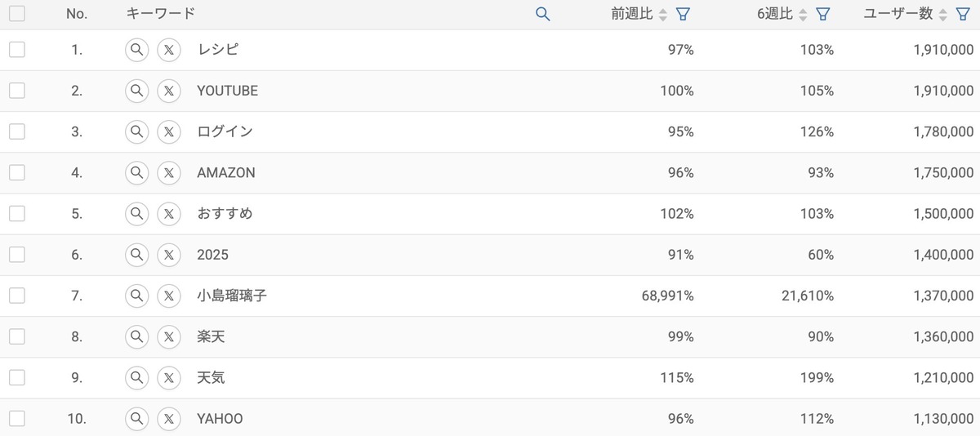Screen dimensions: 980x436
Task: Click the X icon beside YAHOO
Action: (168, 418)
